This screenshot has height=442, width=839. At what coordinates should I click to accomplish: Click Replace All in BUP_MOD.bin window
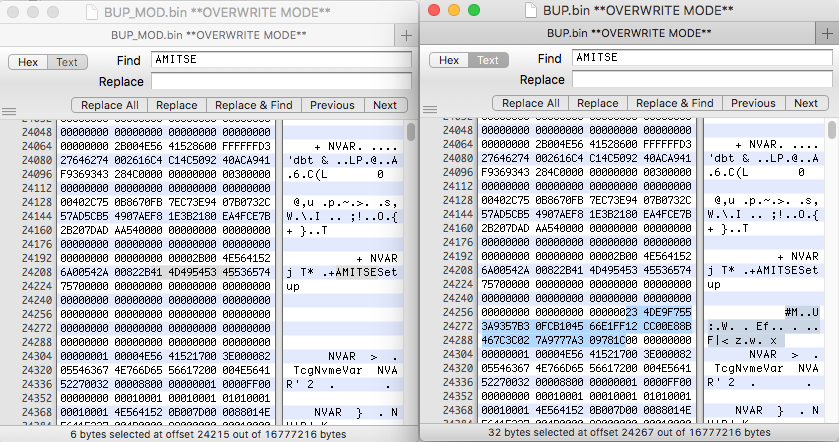click(110, 105)
